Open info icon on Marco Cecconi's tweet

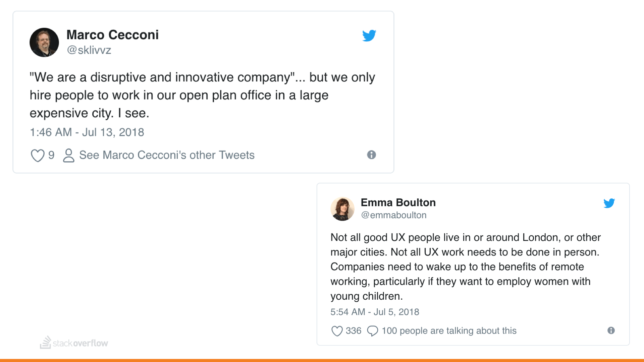tap(371, 155)
